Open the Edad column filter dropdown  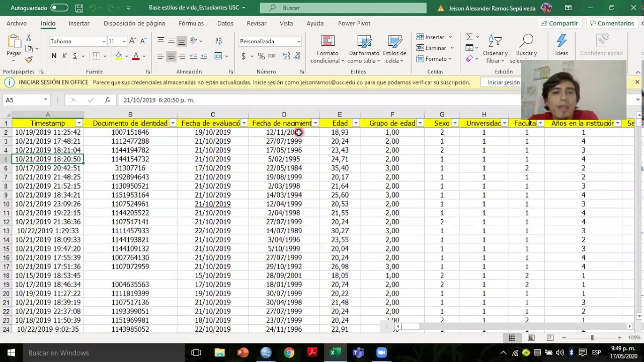point(356,123)
